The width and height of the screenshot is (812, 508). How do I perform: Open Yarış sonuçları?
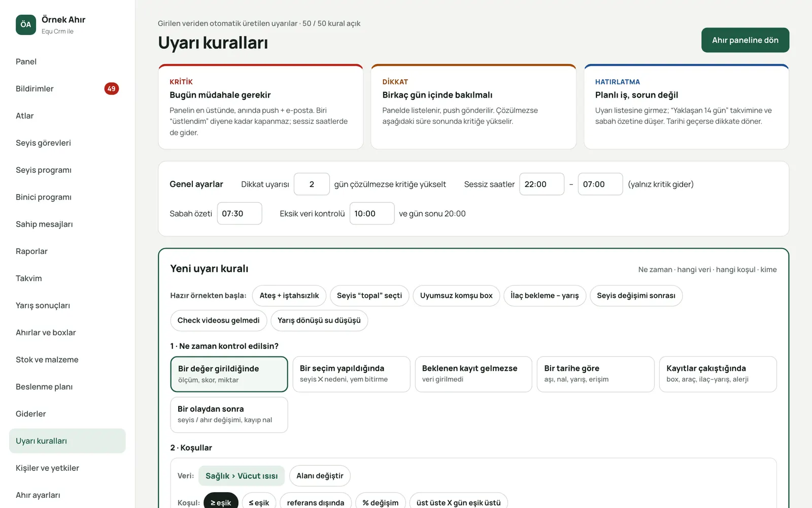pos(67,305)
